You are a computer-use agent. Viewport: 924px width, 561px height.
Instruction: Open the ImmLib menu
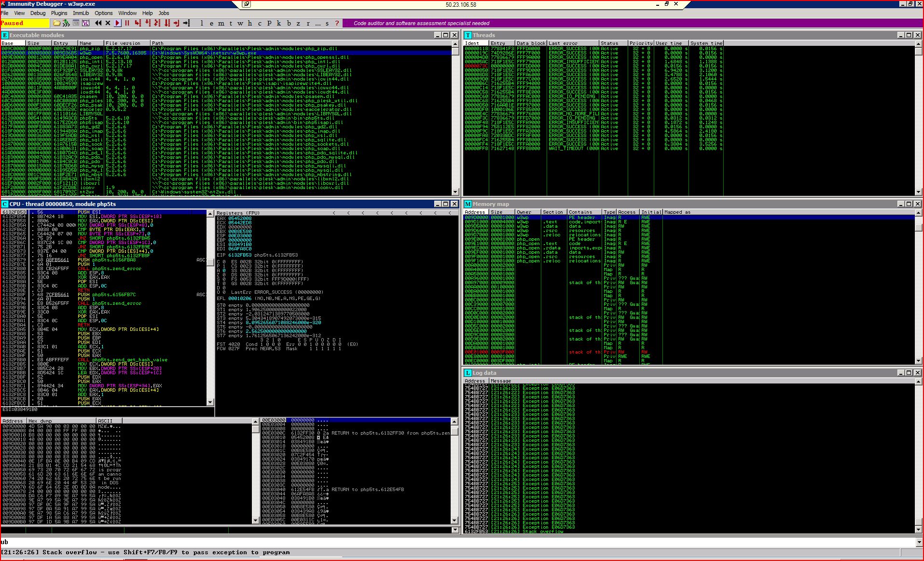point(81,13)
